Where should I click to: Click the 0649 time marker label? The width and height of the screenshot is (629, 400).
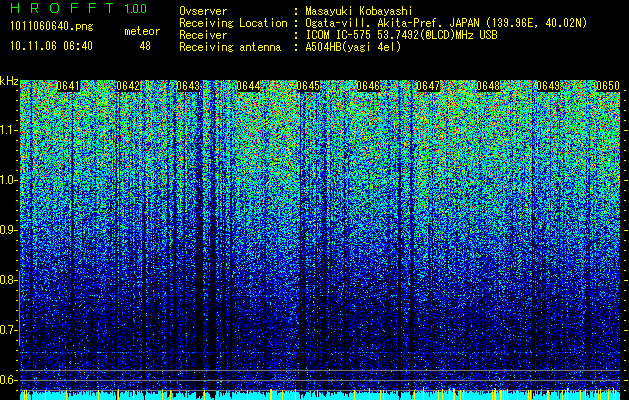click(x=548, y=86)
